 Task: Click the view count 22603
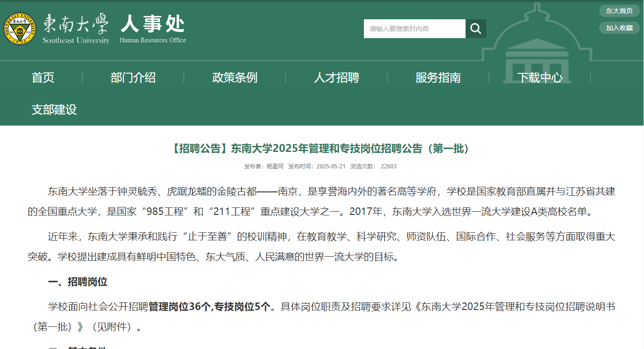coord(389,167)
